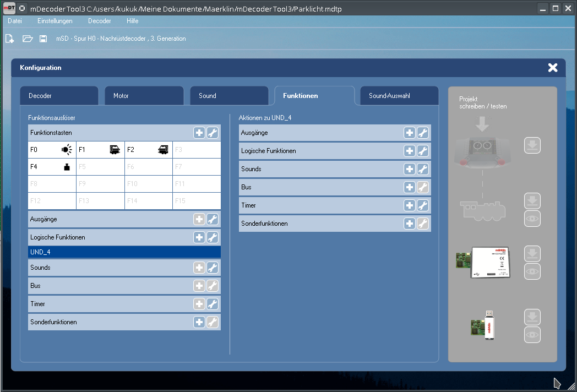Click the wrench icon beside Funktionstasten
The width and height of the screenshot is (577, 392).
coord(213,133)
